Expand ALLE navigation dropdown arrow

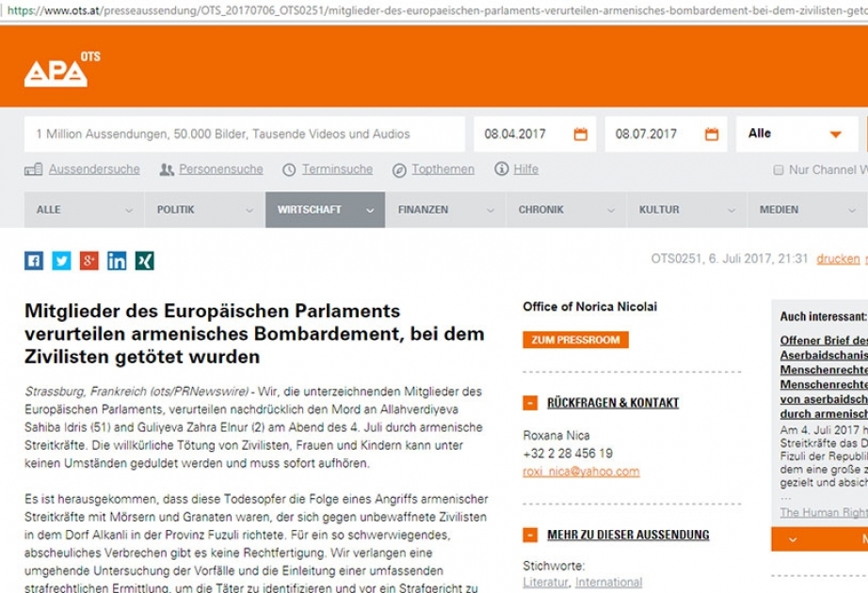[129, 211]
